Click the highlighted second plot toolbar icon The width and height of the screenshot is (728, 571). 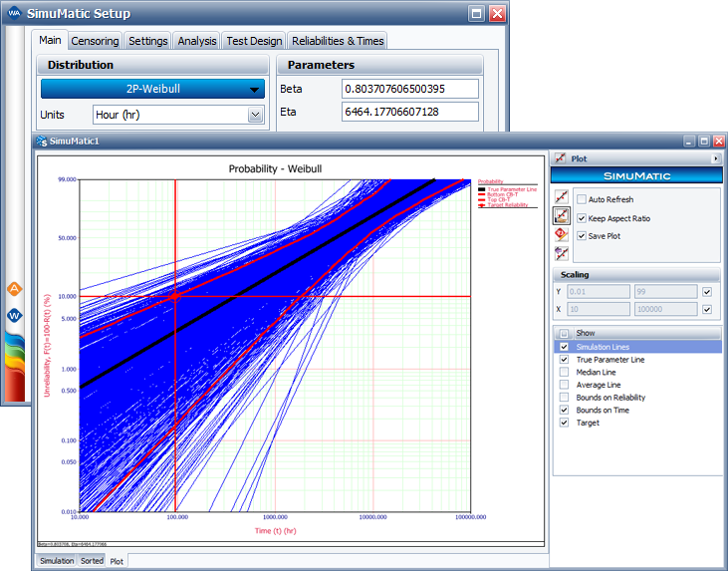562,216
